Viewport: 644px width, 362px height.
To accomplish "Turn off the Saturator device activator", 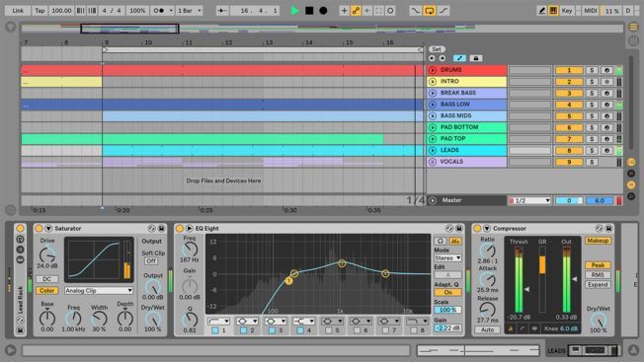I will click(x=40, y=229).
